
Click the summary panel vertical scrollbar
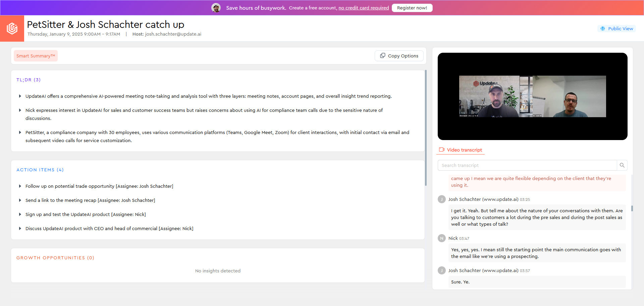point(426,128)
